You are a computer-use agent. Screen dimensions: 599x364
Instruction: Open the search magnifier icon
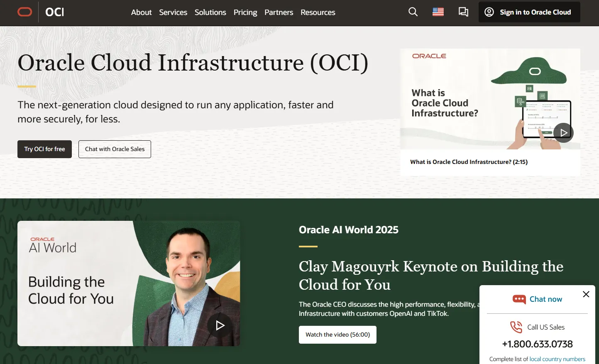point(413,12)
